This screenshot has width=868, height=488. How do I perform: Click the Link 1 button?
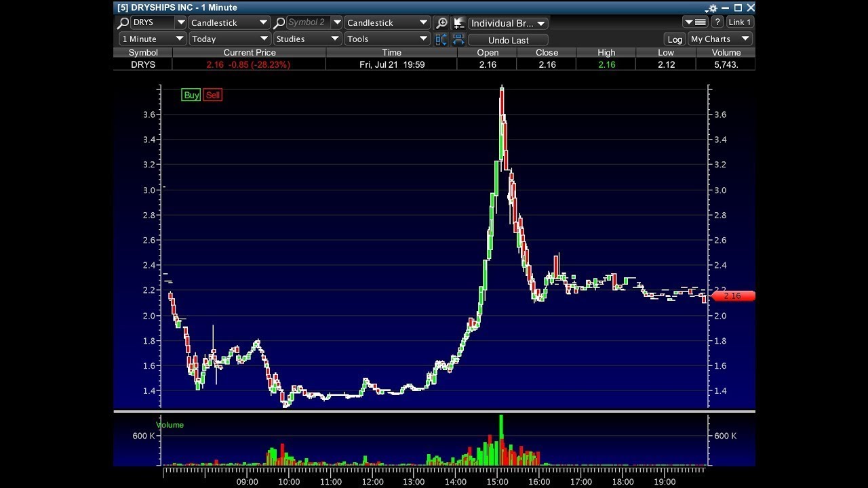(739, 22)
